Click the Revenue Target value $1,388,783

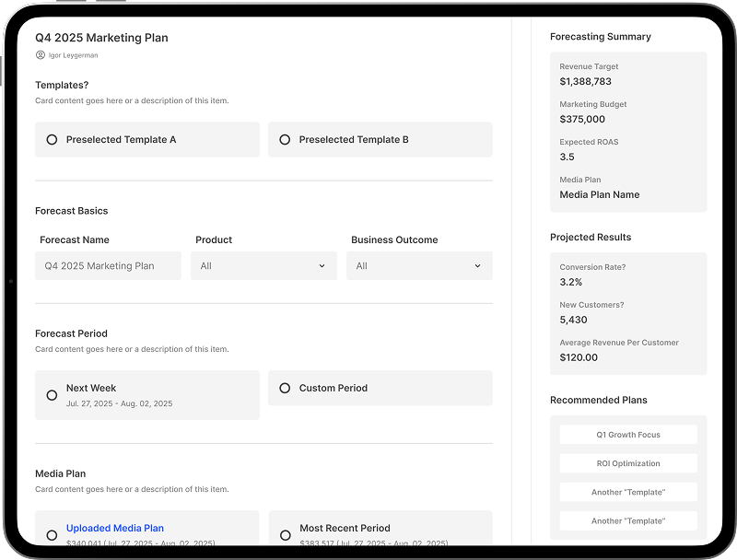pos(585,82)
